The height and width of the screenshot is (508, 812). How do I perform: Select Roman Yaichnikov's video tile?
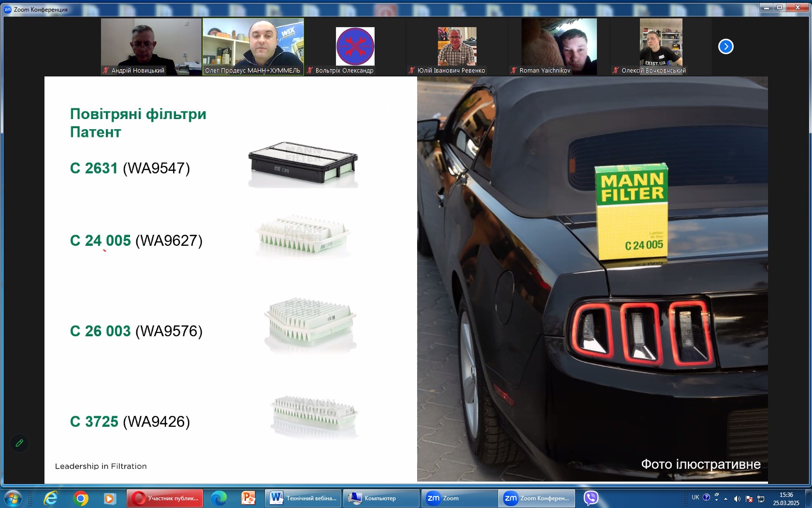[x=559, y=46]
